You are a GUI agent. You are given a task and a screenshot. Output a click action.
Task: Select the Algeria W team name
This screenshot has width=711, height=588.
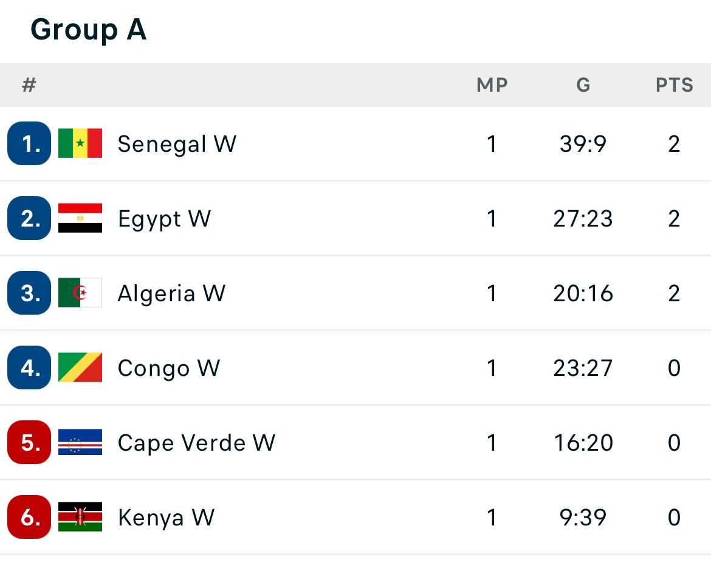click(171, 293)
